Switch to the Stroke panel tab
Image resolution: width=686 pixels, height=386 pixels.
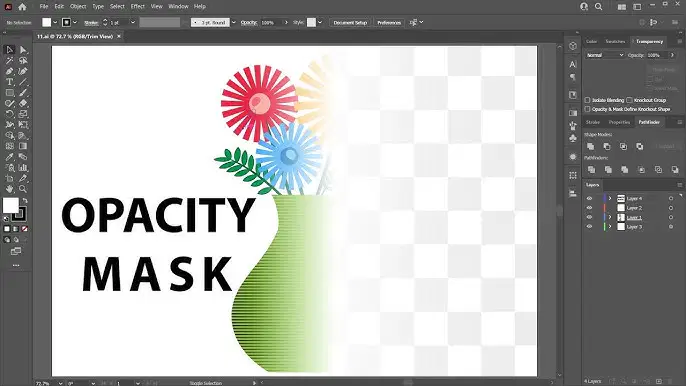[593, 123]
